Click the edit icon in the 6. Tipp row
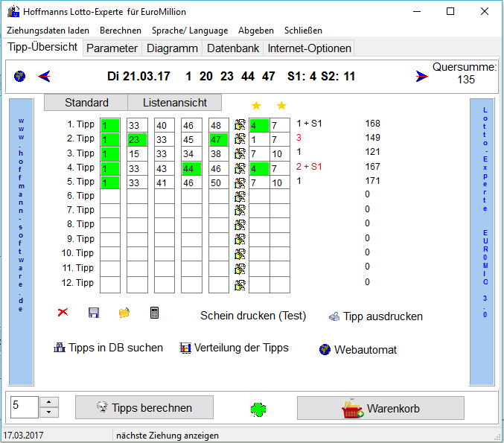The image size is (504, 443). [x=240, y=197]
